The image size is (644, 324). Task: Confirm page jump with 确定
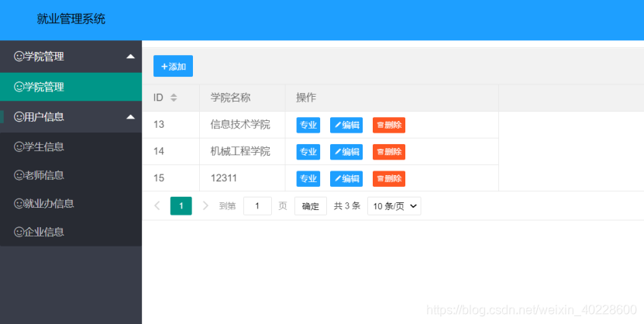click(x=311, y=205)
